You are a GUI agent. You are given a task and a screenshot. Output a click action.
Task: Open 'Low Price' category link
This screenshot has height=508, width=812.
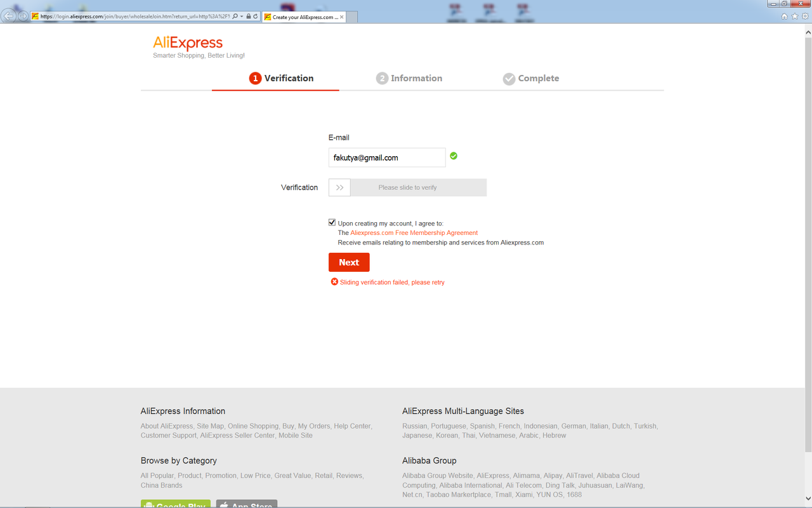click(x=255, y=476)
